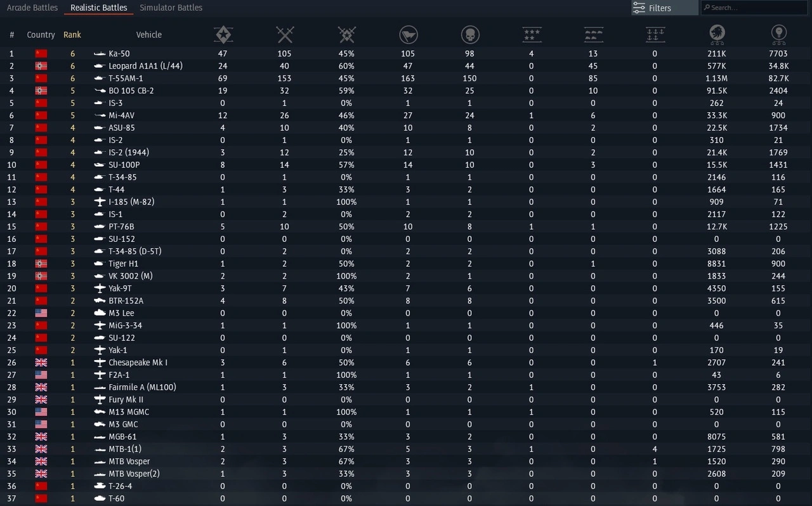Sort by the crossed swords battles icon
The image size is (812, 506).
pos(285,34)
